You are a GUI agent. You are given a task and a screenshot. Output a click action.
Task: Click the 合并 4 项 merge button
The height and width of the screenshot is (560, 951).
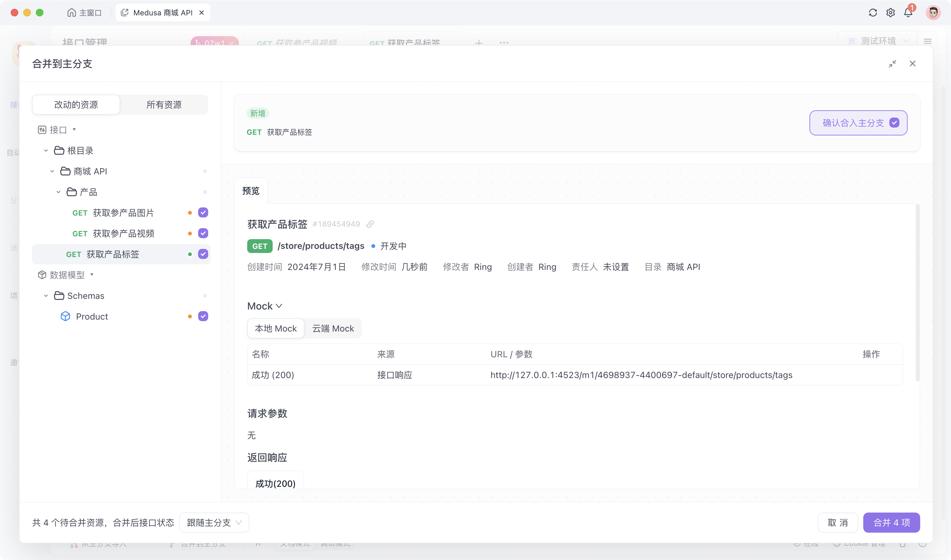tap(892, 523)
